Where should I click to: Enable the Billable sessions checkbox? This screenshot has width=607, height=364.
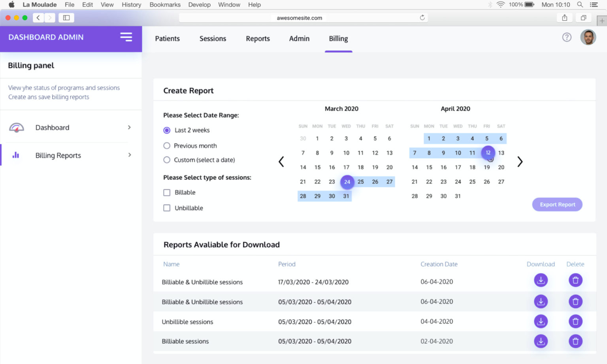click(167, 192)
